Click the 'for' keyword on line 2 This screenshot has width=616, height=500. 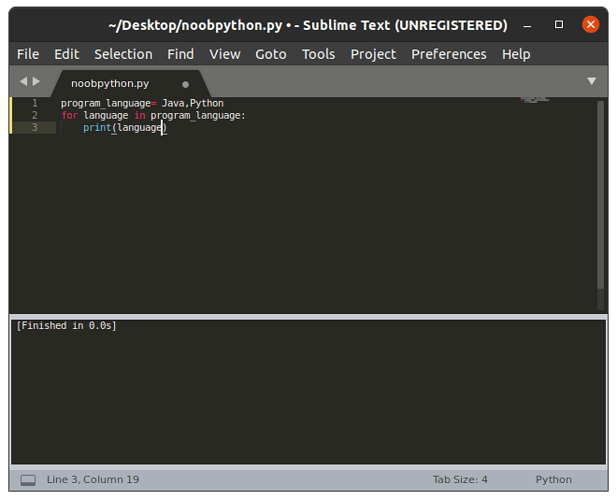click(x=70, y=115)
